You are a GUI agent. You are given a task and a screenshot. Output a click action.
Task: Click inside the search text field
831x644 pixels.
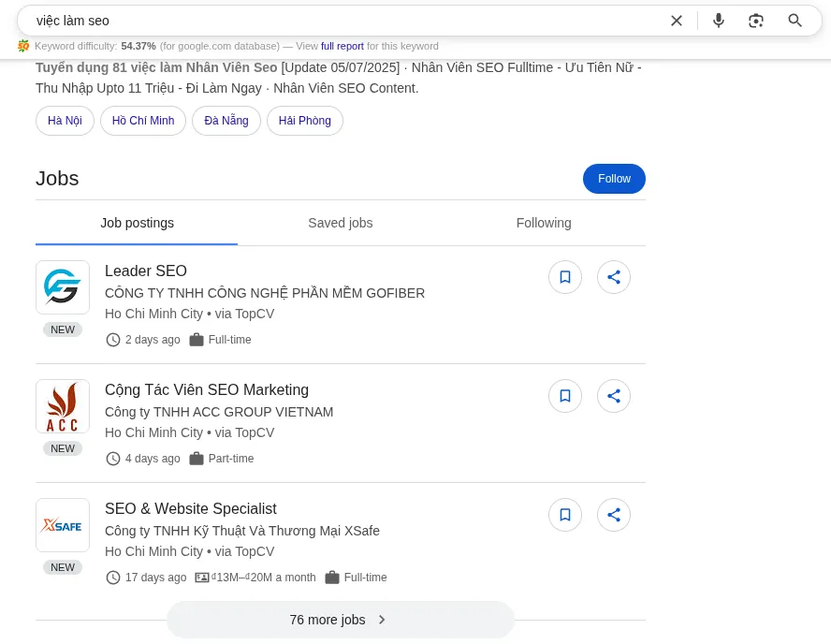click(337, 21)
